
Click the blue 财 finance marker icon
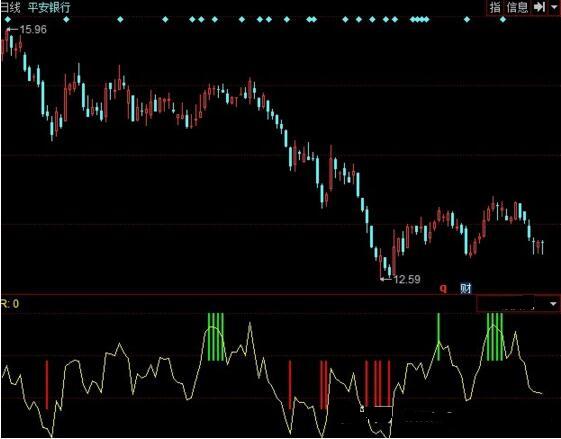coord(466,288)
